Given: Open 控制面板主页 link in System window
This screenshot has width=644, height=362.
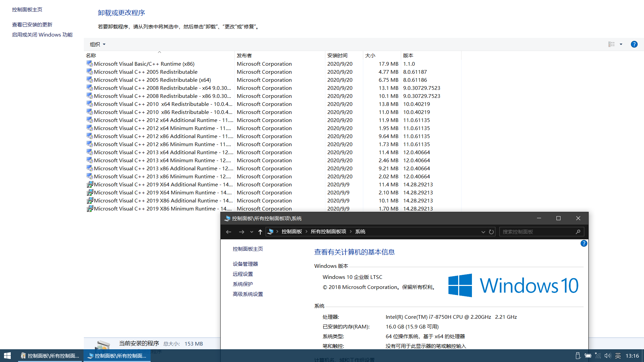Looking at the screenshot, I should tap(248, 249).
